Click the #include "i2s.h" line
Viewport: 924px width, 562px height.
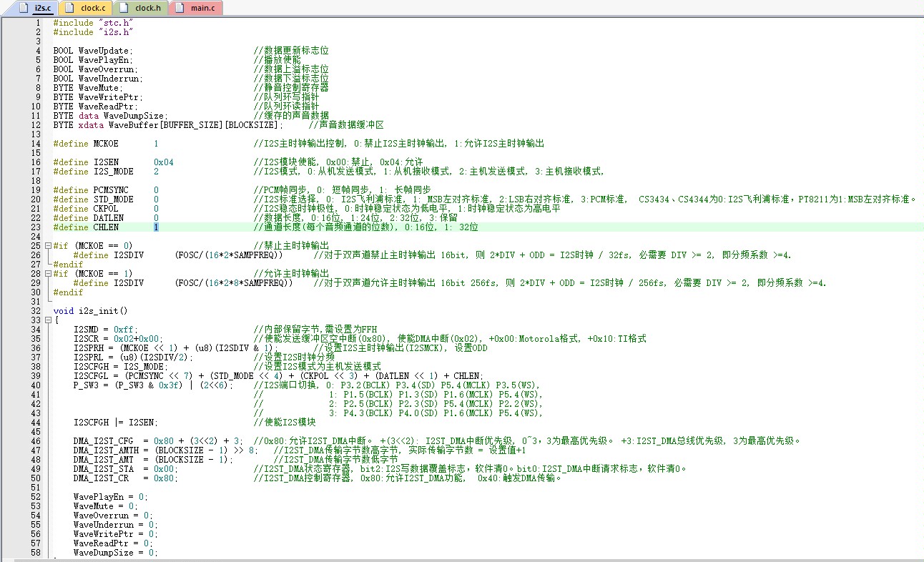(x=93, y=31)
